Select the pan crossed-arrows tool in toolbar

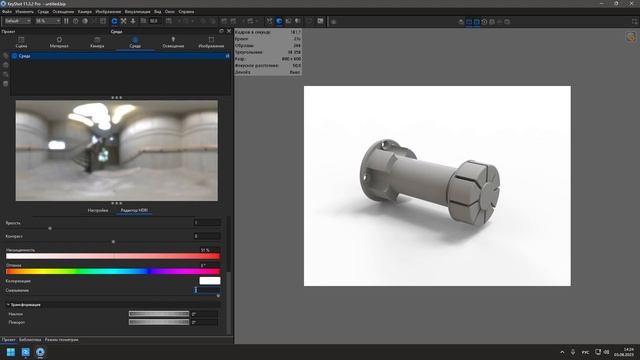pos(123,21)
